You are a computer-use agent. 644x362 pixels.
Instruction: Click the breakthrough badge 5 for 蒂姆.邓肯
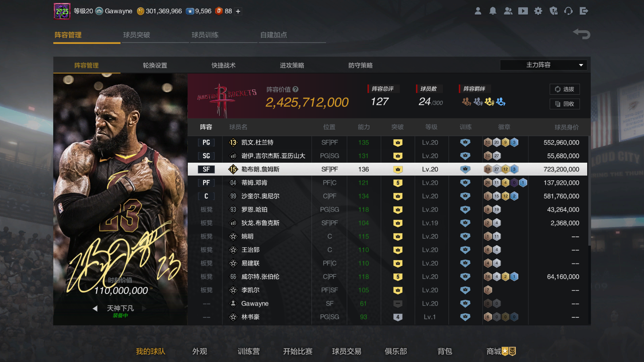click(x=398, y=183)
